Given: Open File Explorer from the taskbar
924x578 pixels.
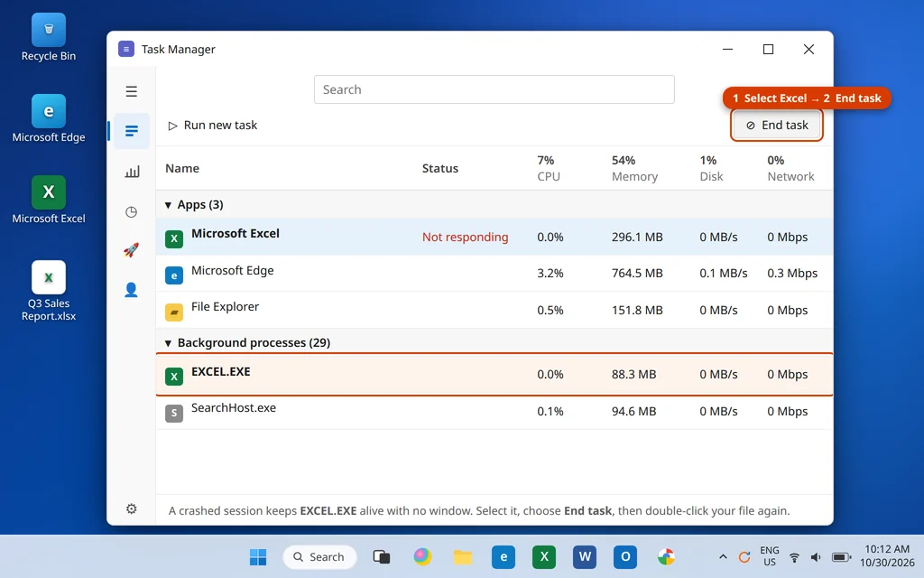Looking at the screenshot, I should pyautogui.click(x=463, y=556).
